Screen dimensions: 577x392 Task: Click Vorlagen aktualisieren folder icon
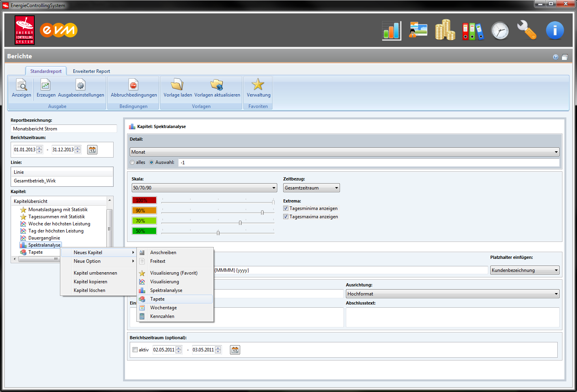pos(217,85)
